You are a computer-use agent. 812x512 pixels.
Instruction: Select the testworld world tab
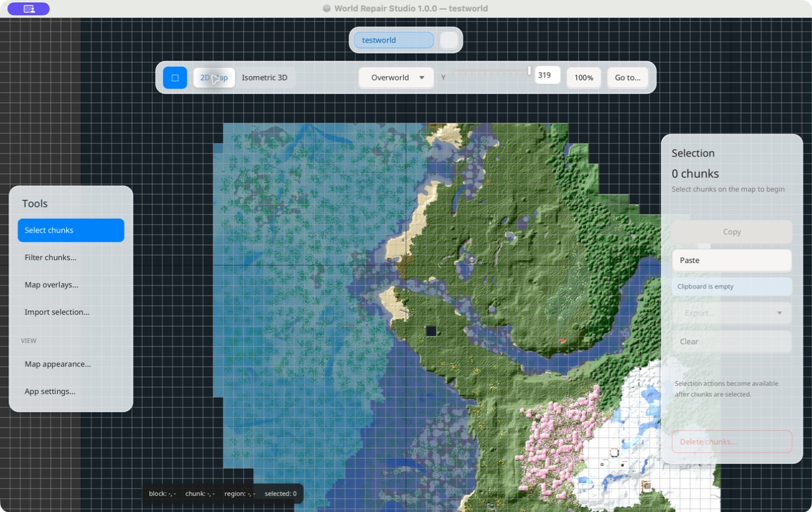394,40
